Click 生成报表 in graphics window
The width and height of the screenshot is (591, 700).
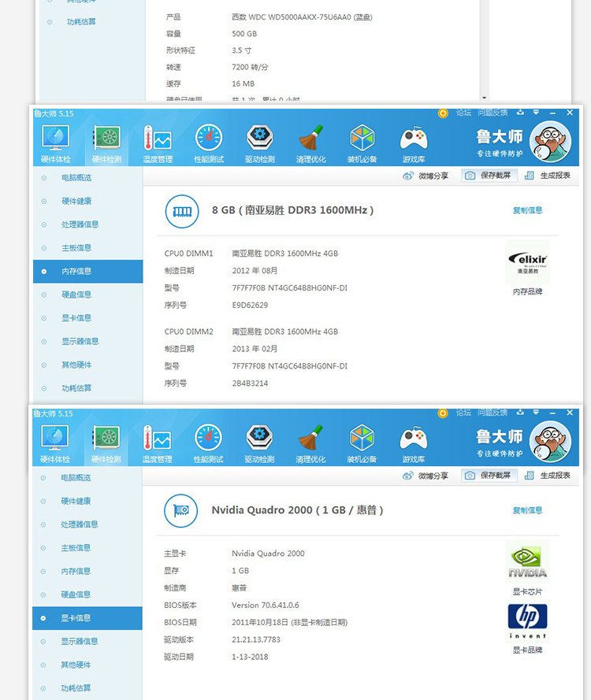tap(548, 476)
